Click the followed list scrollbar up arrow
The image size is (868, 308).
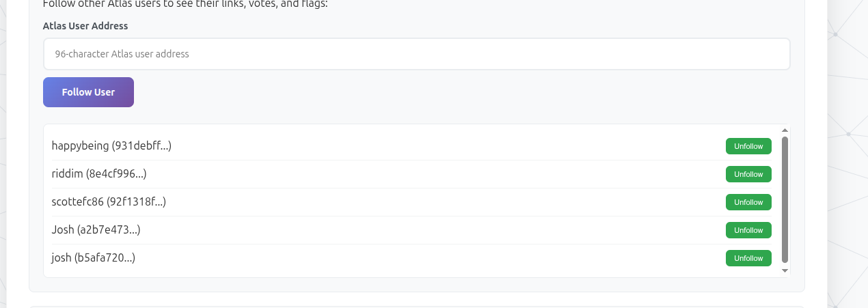click(785, 130)
